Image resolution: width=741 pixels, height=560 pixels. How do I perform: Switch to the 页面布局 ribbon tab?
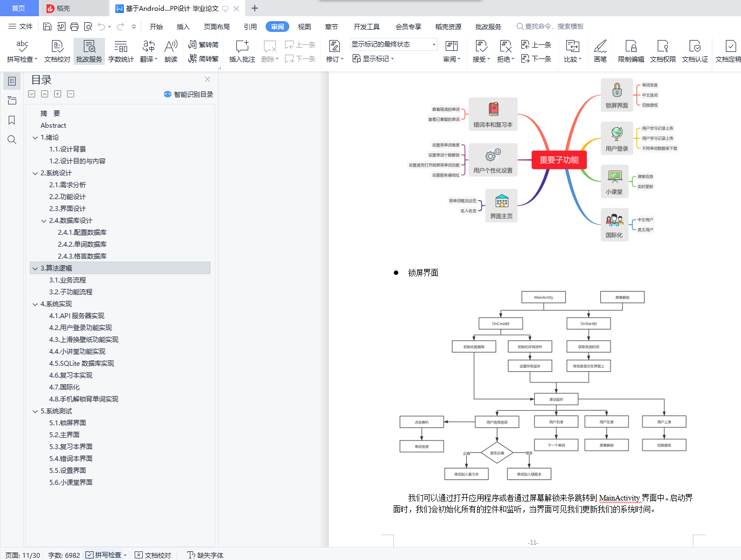[x=217, y=27]
